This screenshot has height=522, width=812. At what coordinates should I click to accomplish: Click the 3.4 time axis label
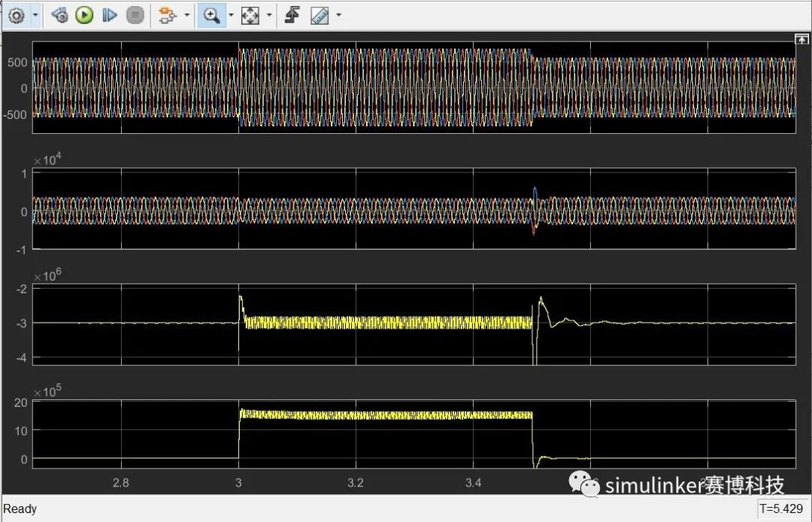click(x=473, y=483)
